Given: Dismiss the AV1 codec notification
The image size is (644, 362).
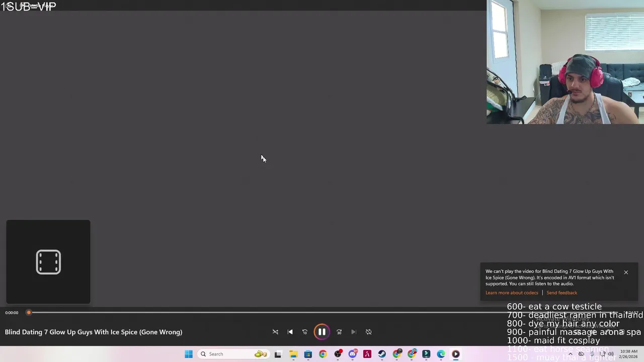Looking at the screenshot, I should [x=626, y=273].
